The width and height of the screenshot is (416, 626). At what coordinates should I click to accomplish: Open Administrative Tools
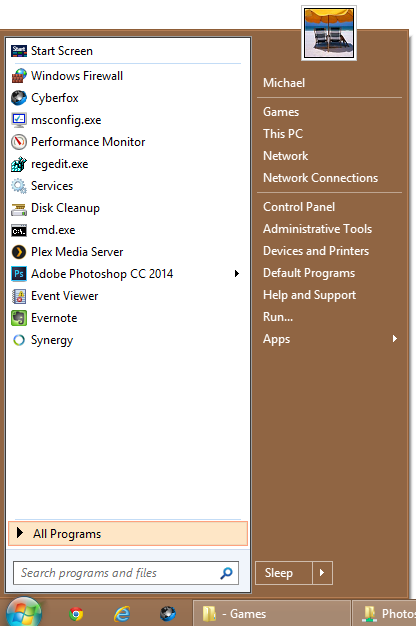coord(317,229)
